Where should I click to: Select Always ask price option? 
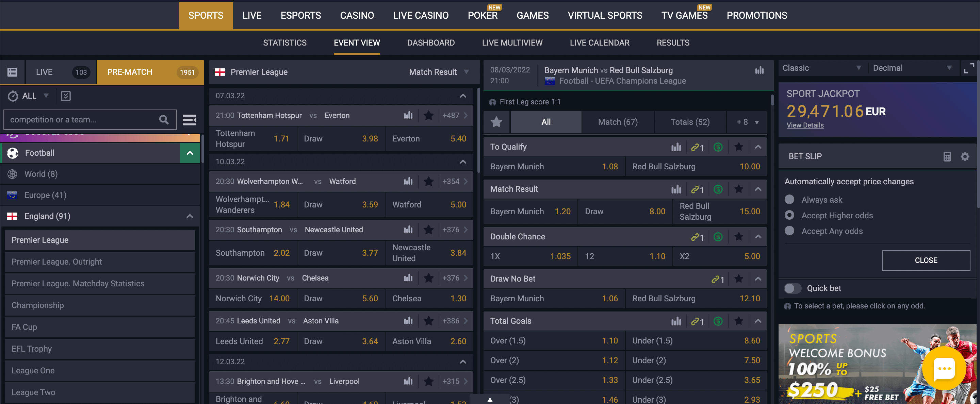(x=789, y=200)
